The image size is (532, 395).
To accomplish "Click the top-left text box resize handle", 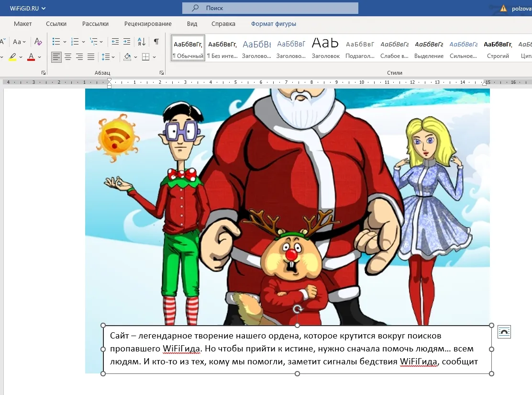I will 103,326.
